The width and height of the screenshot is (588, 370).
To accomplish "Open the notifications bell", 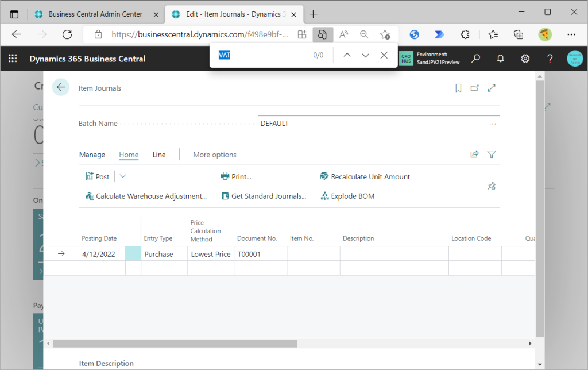I will pyautogui.click(x=500, y=59).
